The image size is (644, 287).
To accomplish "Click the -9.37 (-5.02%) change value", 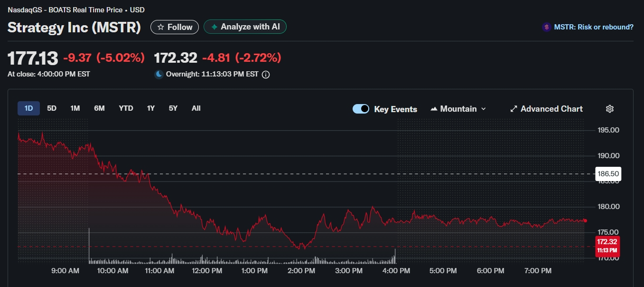I will (x=104, y=58).
